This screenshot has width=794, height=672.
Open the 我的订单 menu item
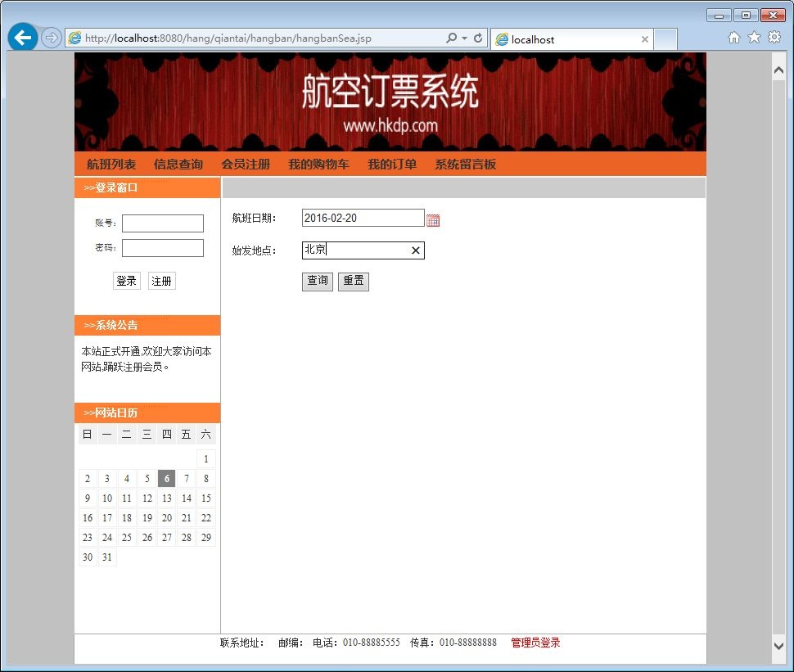click(392, 164)
